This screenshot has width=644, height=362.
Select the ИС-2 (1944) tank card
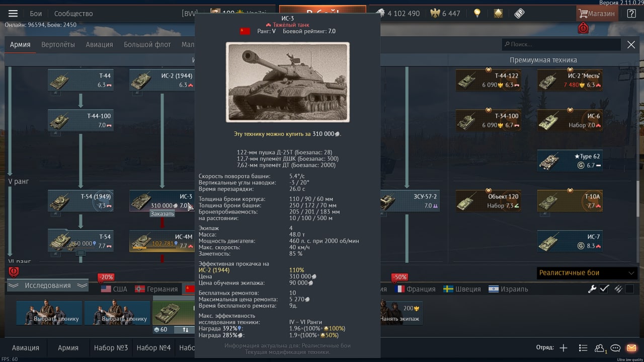(162, 81)
